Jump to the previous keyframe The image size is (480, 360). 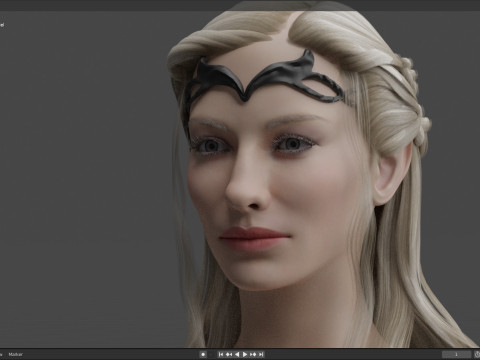tap(229, 354)
